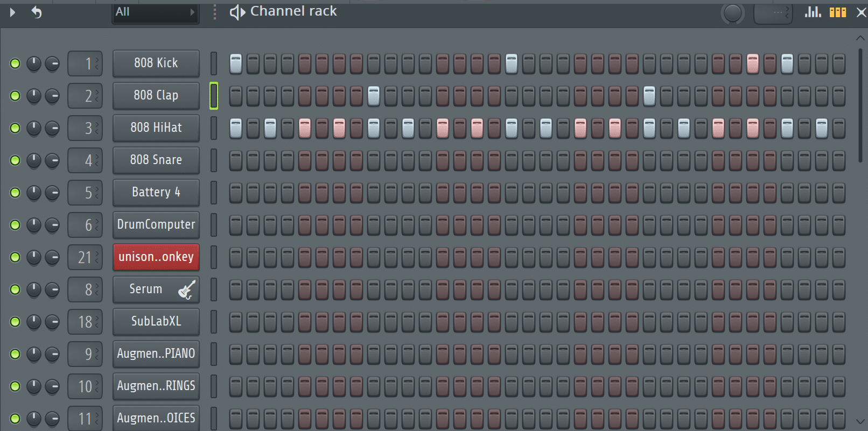Viewport: 868px width, 431px height.
Task: Open the 808 Kick channel button
Action: coord(156,63)
